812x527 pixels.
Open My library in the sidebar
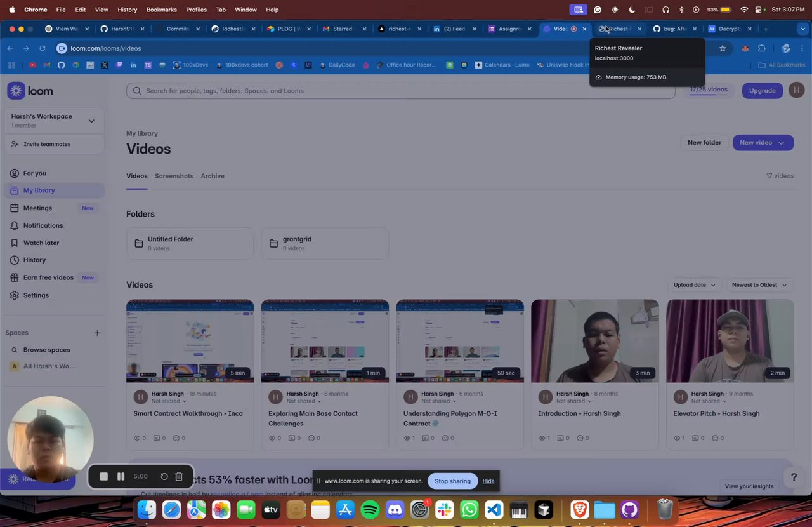tap(55, 190)
